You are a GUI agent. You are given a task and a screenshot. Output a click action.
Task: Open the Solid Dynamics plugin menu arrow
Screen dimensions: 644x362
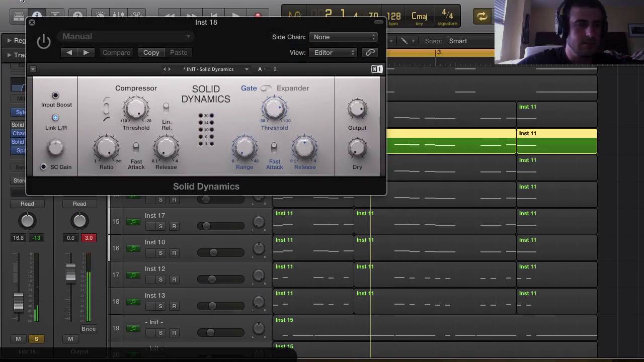33,69
